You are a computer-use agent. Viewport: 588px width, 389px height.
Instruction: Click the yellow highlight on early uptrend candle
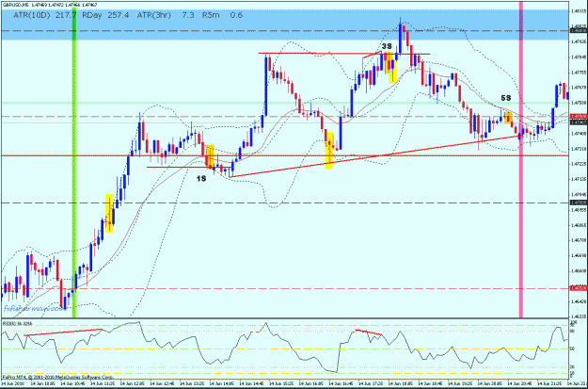coord(109,213)
